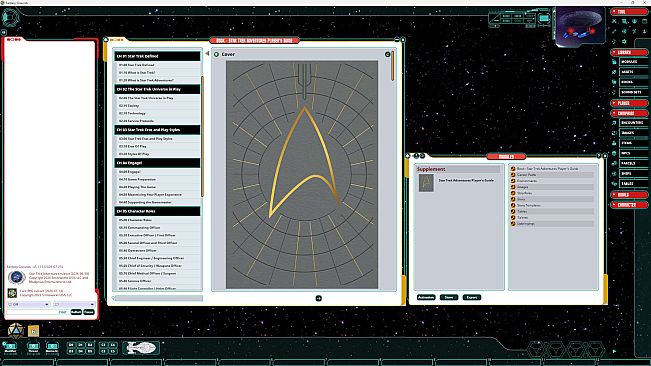Collapse the Campaign section header
Image resolution: width=651 pixels, height=366 pixels.
(629, 113)
